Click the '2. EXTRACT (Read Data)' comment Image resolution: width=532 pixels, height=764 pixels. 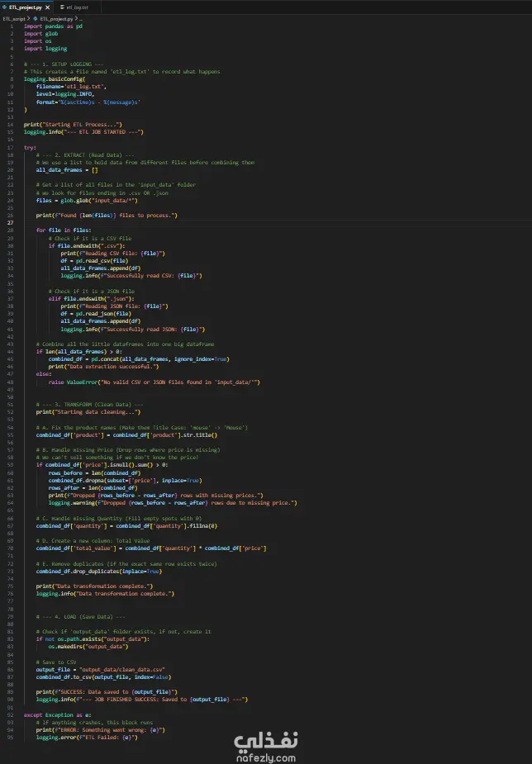85,154
